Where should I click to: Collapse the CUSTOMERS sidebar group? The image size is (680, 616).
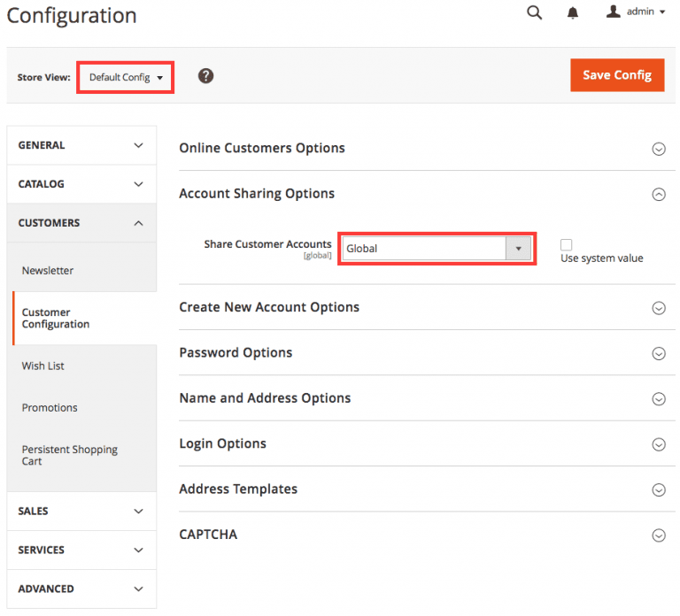click(81, 223)
